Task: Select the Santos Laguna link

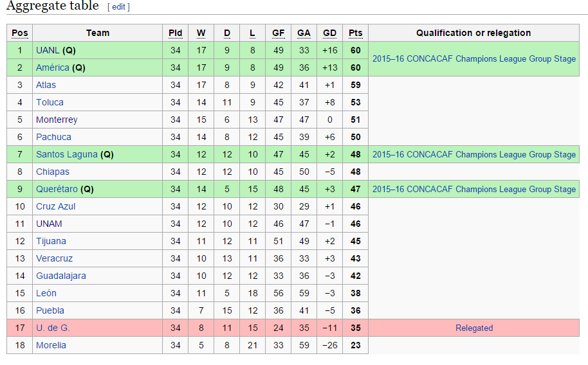Action: point(67,154)
